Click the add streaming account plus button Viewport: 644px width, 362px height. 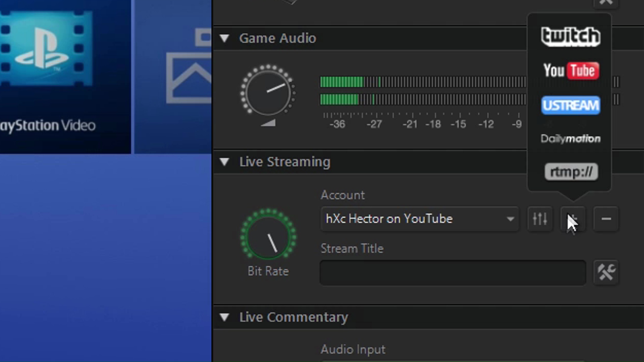[x=573, y=219]
